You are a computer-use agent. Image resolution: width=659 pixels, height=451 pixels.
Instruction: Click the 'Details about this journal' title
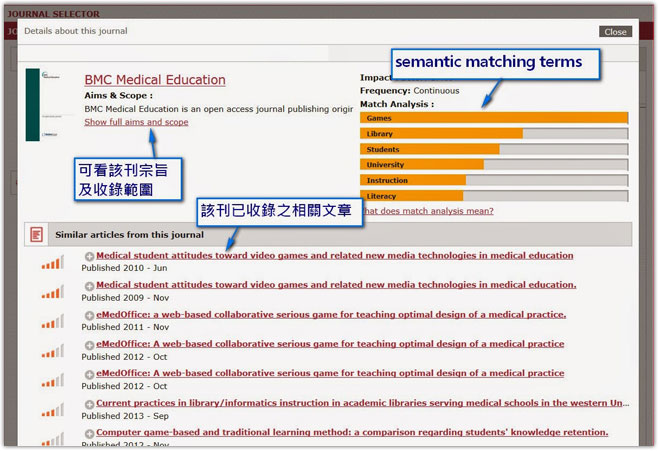pos(76,31)
